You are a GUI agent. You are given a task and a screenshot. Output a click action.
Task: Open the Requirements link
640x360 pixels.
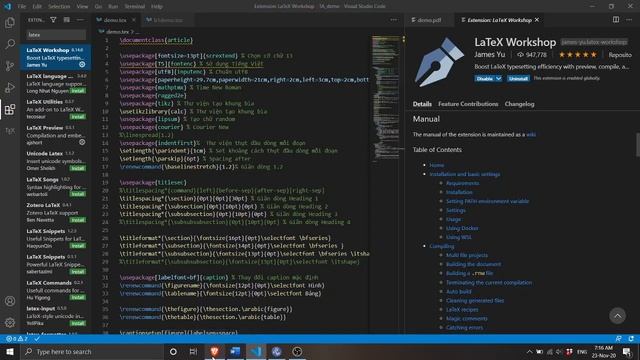pos(462,183)
